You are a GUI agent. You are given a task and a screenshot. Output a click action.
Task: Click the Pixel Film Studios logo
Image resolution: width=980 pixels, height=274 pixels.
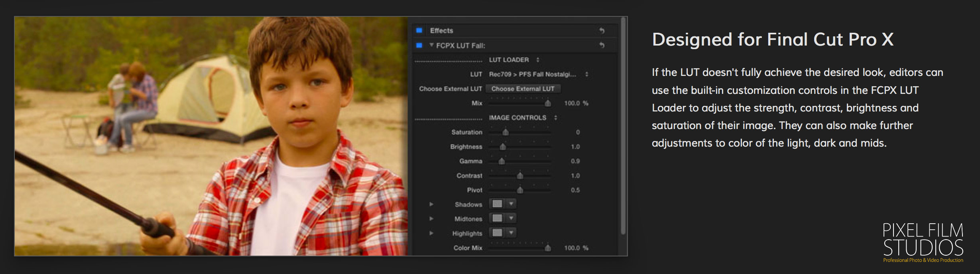923,242
